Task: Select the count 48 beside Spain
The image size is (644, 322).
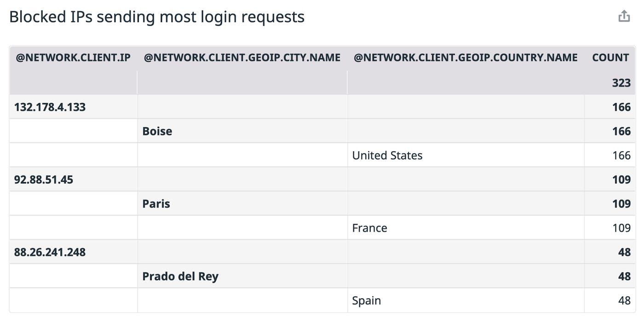Action: click(x=625, y=299)
